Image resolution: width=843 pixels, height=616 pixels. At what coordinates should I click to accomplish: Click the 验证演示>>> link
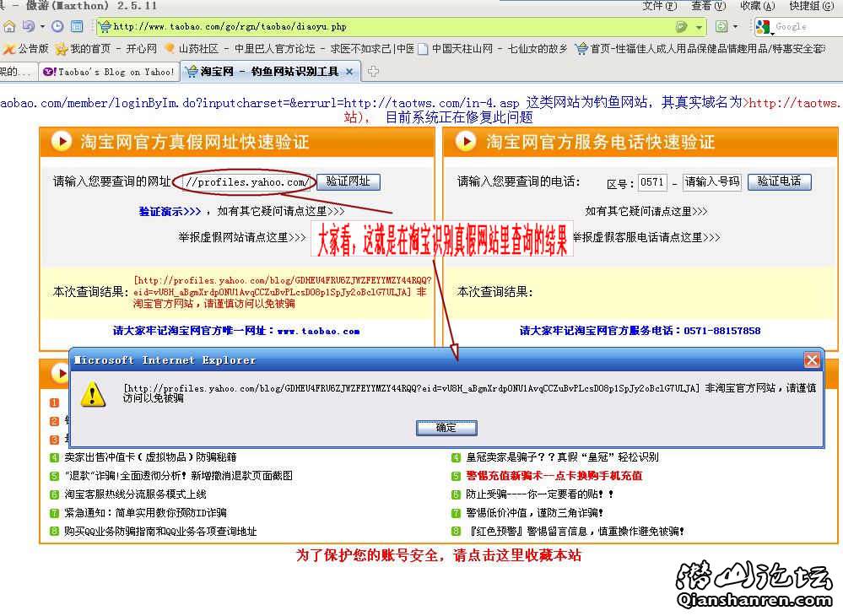click(170, 211)
